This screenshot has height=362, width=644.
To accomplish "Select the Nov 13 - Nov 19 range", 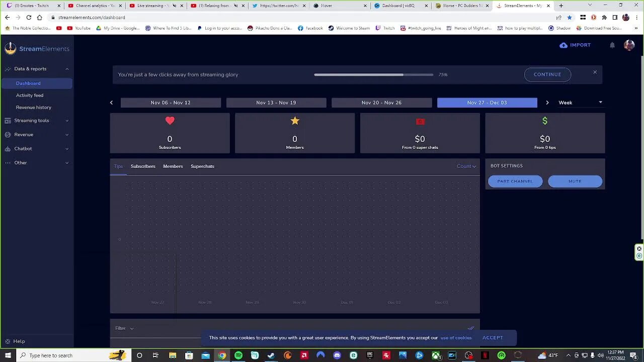I will coord(276,103).
